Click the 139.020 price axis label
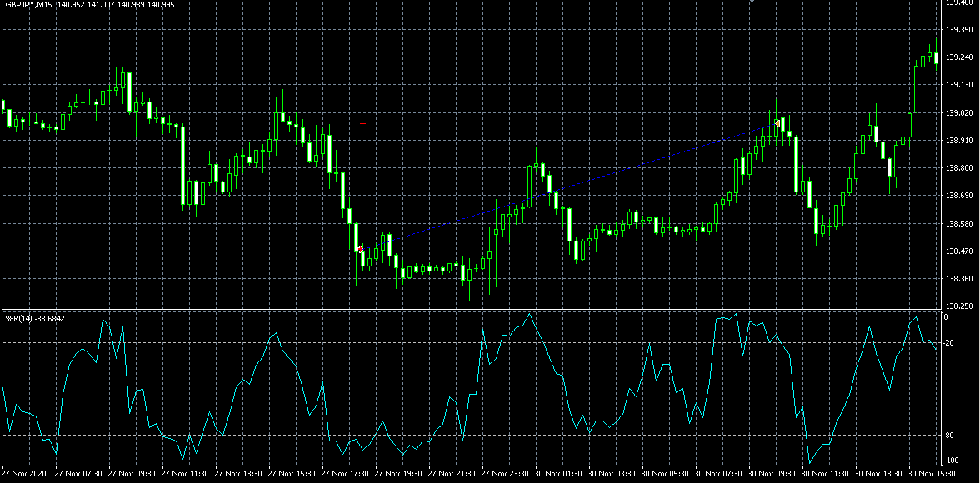 (x=959, y=112)
